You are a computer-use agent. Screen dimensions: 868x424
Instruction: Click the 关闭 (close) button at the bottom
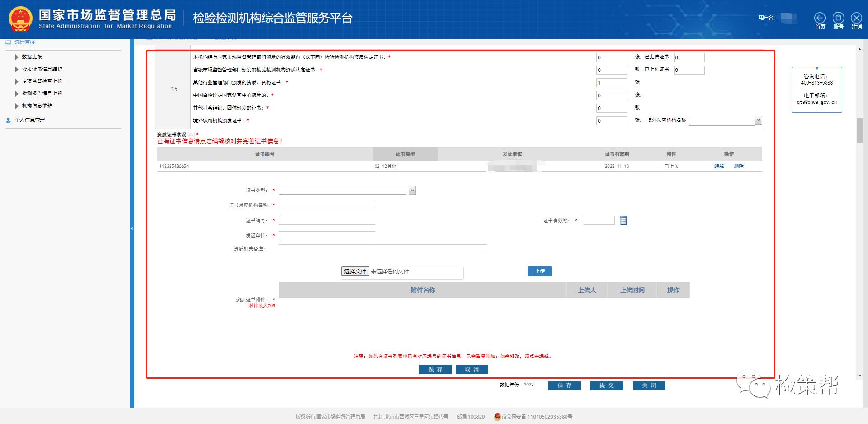649,385
